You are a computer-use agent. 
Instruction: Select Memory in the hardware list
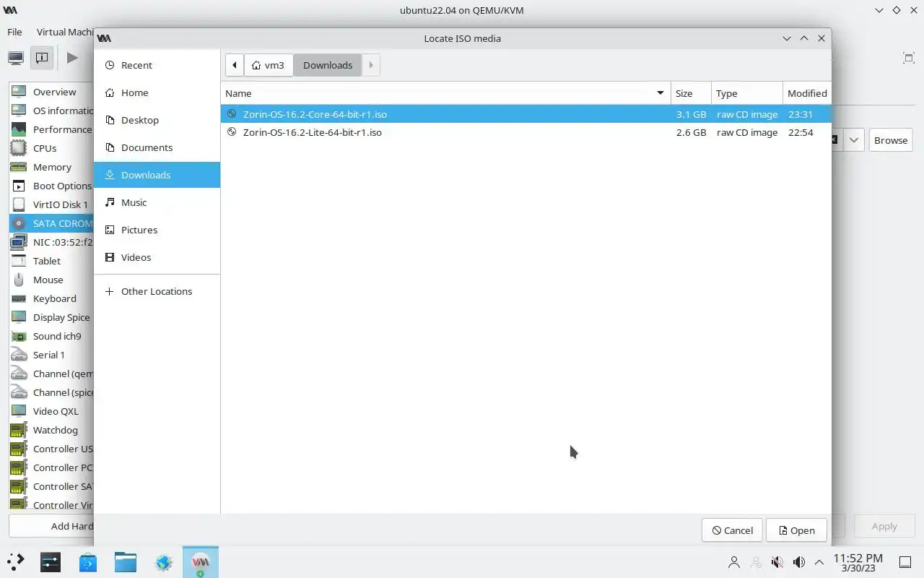click(x=51, y=167)
